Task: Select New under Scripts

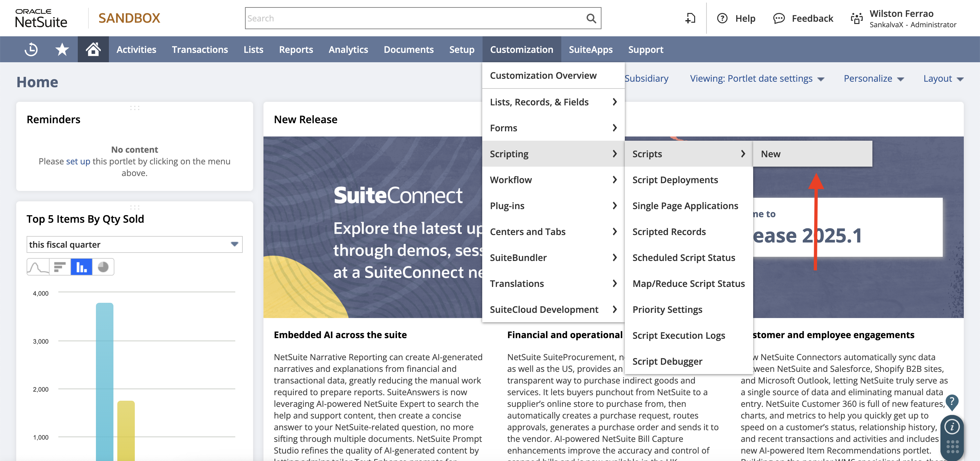Action: click(x=812, y=154)
